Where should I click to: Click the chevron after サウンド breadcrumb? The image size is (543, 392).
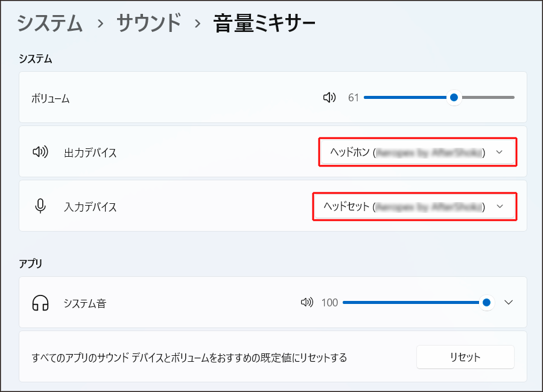pyautogui.click(x=197, y=24)
